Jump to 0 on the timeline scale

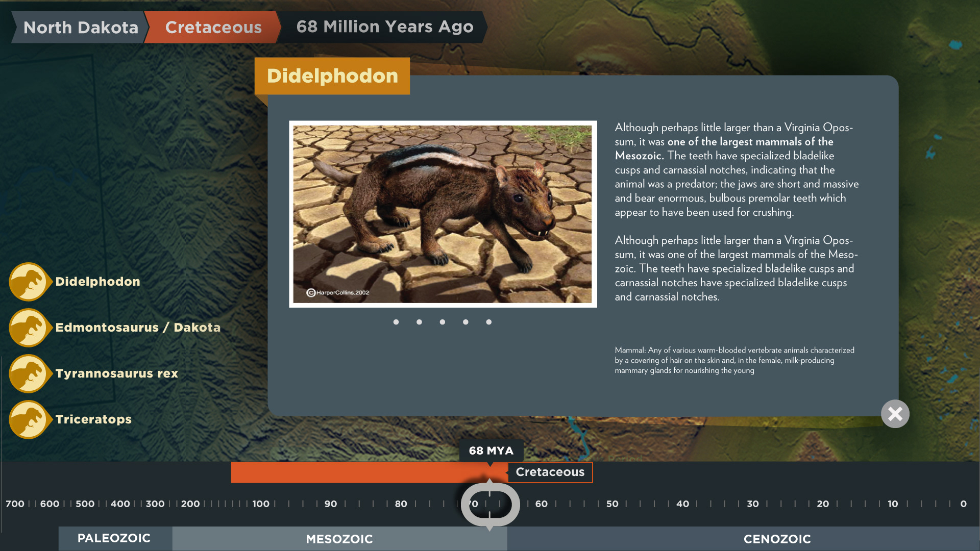[x=964, y=504]
